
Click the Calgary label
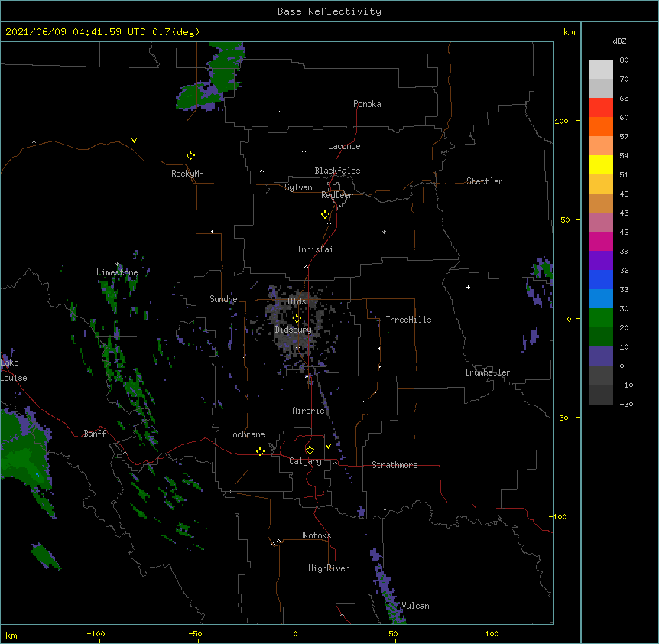click(305, 461)
